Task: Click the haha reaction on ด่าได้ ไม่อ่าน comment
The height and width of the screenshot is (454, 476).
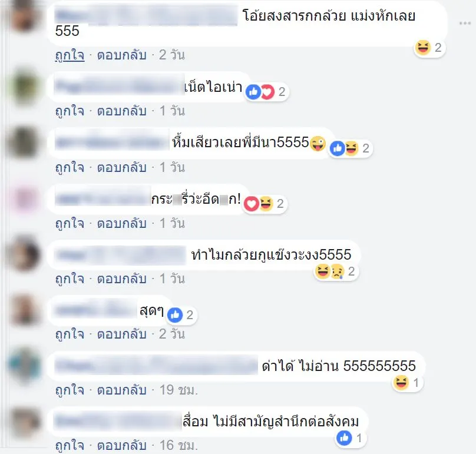Action: tap(401, 383)
